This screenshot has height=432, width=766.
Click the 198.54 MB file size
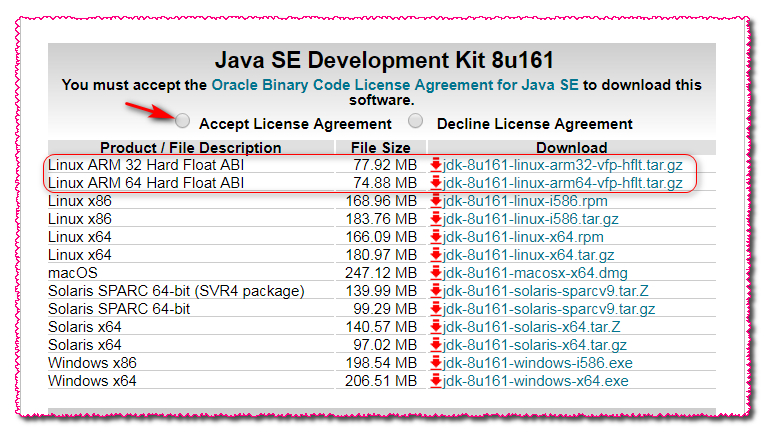pos(381,363)
